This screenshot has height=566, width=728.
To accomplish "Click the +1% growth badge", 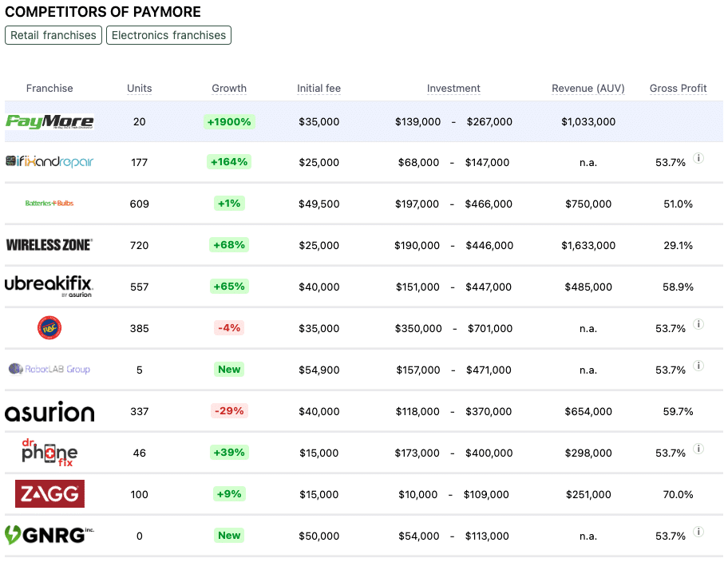I will [x=229, y=204].
